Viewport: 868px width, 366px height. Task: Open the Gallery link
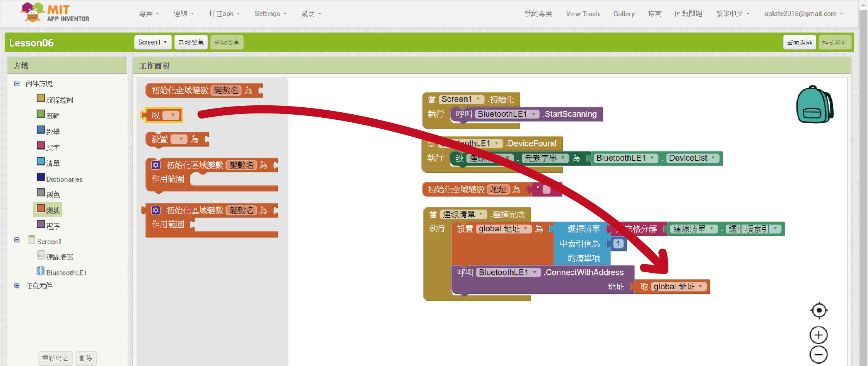pos(624,14)
